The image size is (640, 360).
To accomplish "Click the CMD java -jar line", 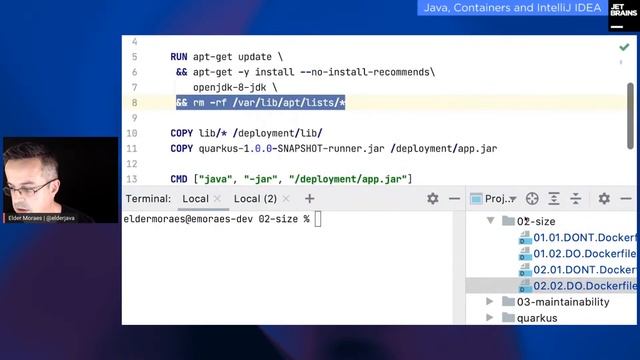I will [291, 179].
